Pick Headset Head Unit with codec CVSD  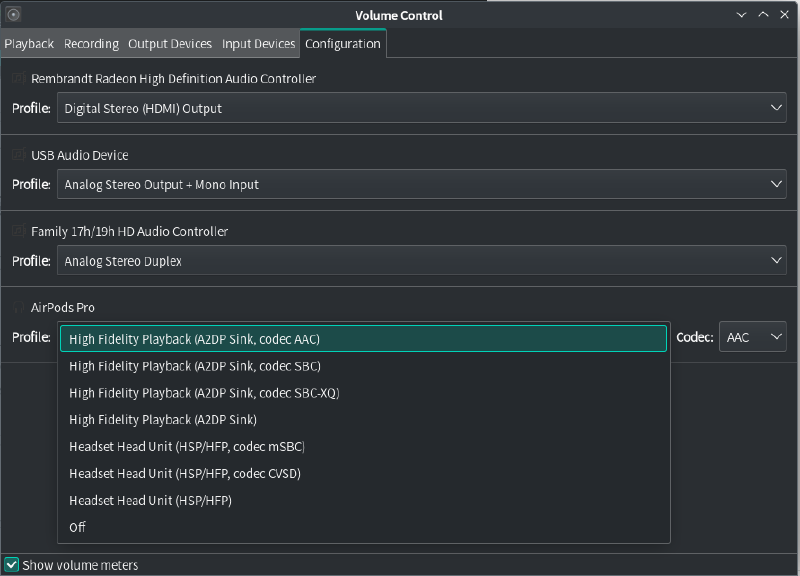[184, 474]
